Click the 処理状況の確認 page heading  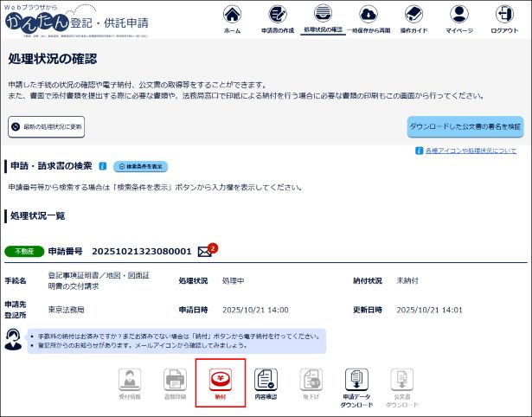(x=53, y=59)
